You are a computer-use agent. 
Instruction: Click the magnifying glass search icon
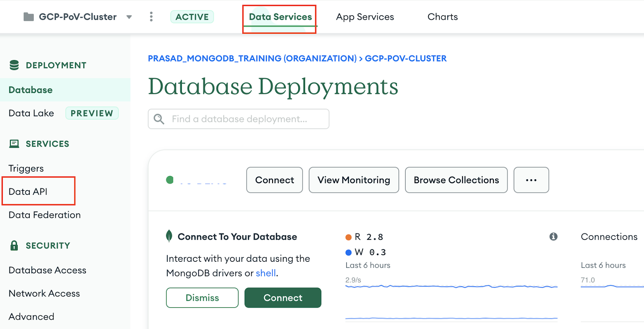[x=159, y=119]
